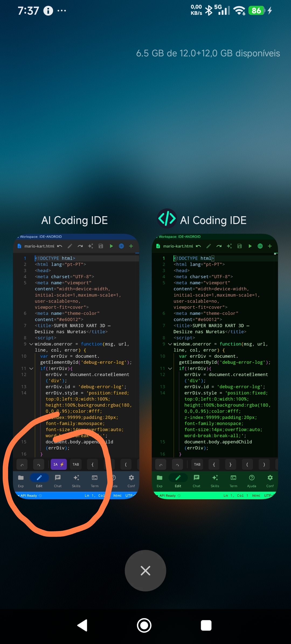This screenshot has height=644, width=291.
Task: Tap the redo arrow in the green card toolbar
Action: (219, 246)
